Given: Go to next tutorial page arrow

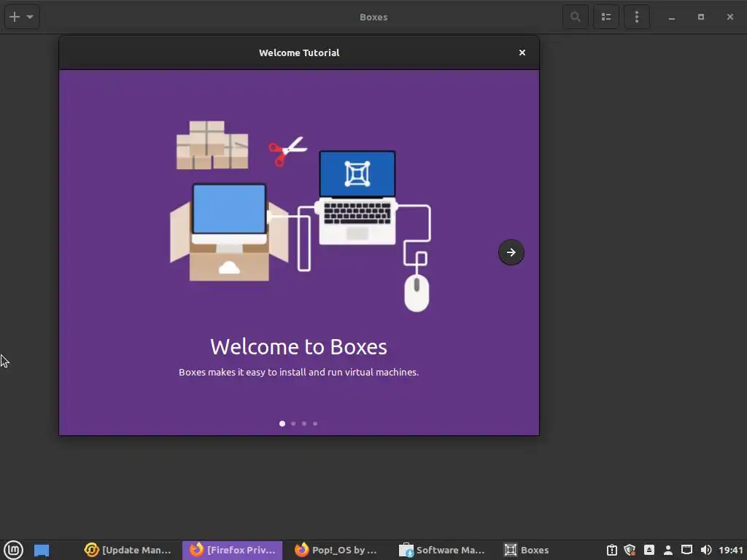Looking at the screenshot, I should pyautogui.click(x=511, y=252).
